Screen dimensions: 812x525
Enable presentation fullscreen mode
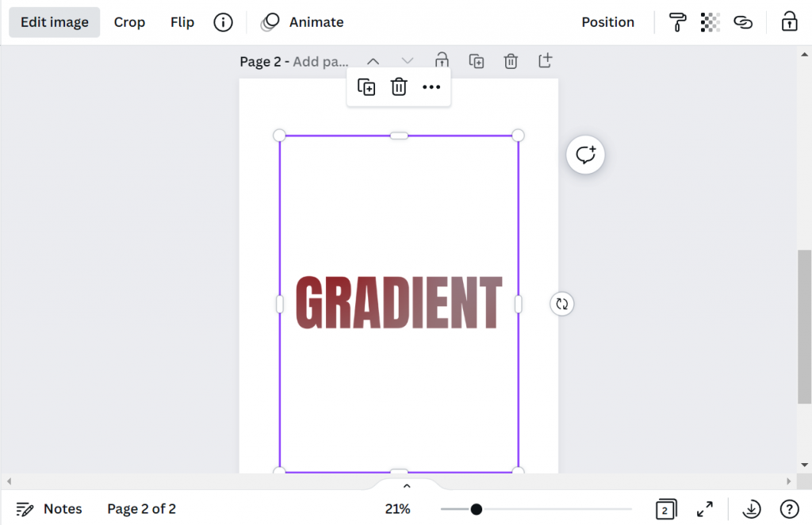point(705,508)
